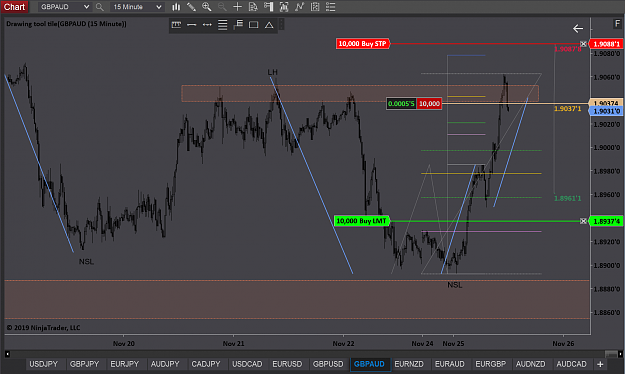Click the 1.9031'0 blue price marker
This screenshot has height=374, width=625.
pyautogui.click(x=606, y=111)
